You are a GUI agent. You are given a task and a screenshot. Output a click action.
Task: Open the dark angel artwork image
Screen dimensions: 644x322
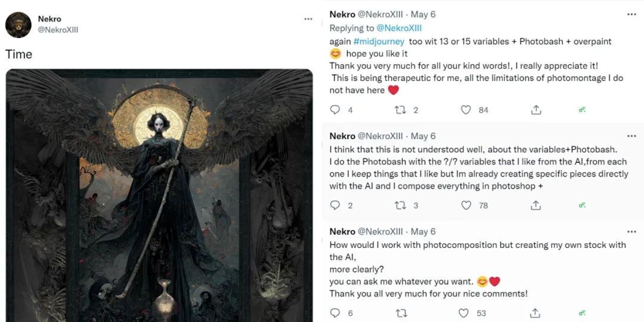[159, 196]
